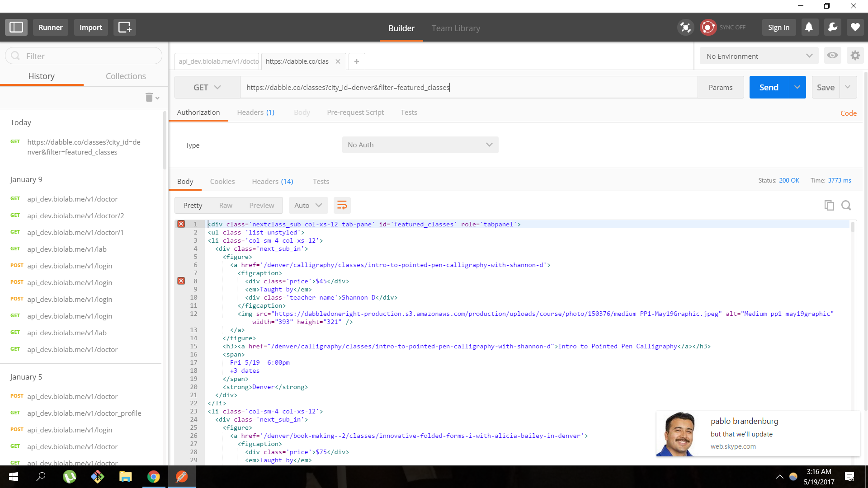Open today's dabble.co history entry
Viewport: 868px width, 488px height.
pyautogui.click(x=84, y=147)
